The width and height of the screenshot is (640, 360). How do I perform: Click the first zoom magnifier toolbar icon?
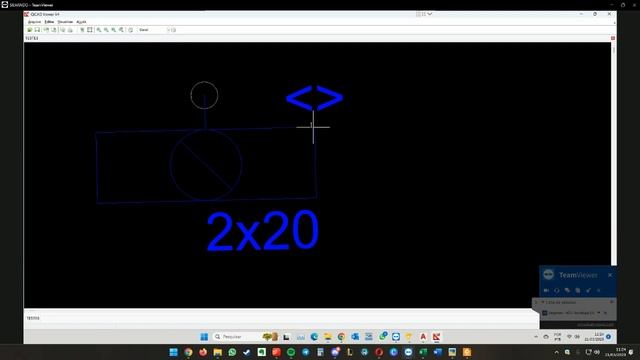(x=99, y=30)
